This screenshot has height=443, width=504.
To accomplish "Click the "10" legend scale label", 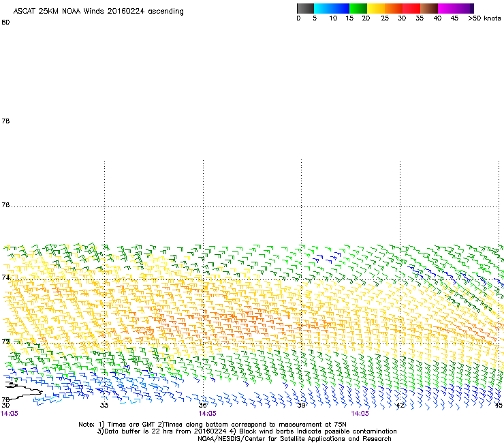I will point(333,18).
